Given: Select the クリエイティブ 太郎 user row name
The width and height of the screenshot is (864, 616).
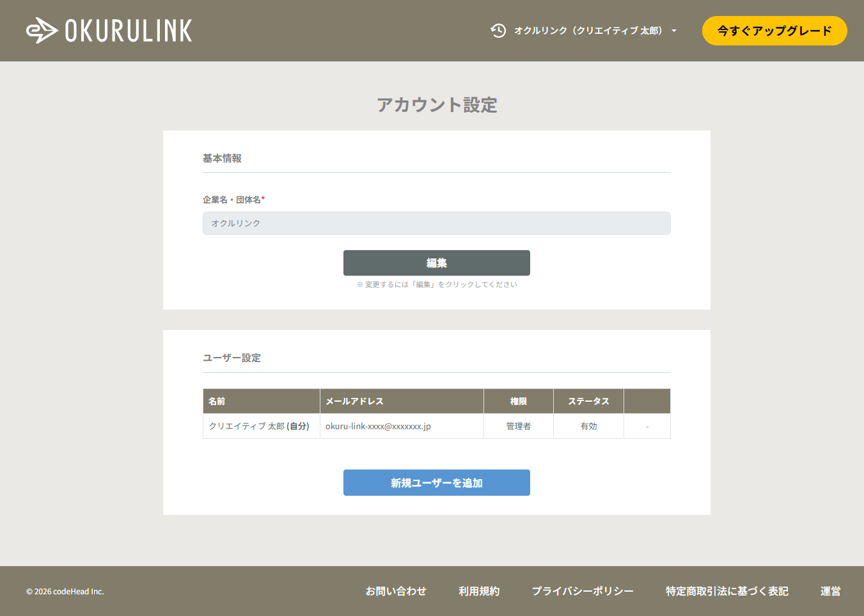Looking at the screenshot, I should pos(259,426).
